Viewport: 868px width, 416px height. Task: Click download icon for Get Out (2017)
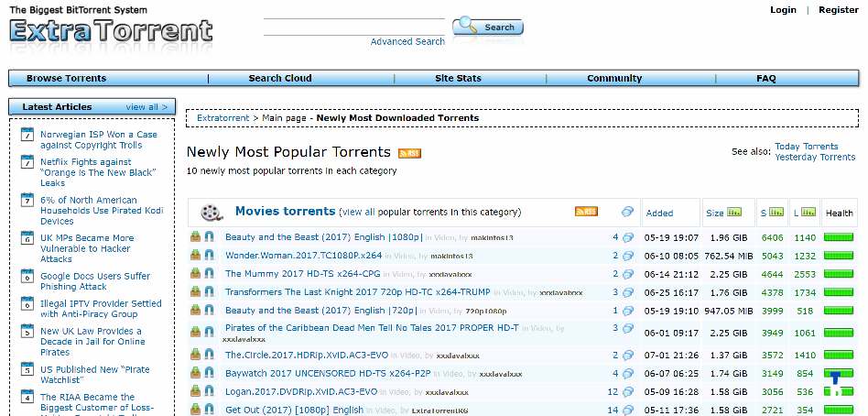[x=195, y=410]
